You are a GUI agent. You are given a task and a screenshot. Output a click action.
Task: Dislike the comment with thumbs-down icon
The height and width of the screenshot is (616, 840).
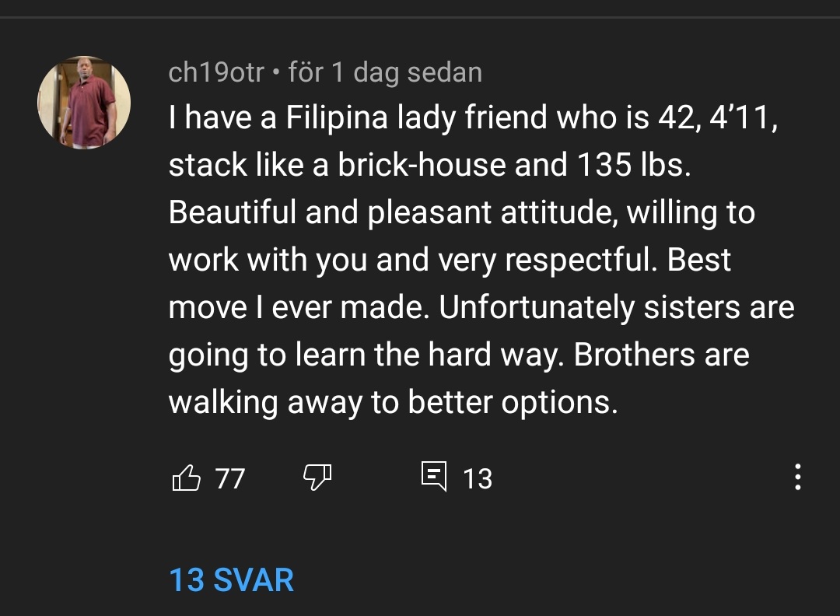tap(317, 477)
